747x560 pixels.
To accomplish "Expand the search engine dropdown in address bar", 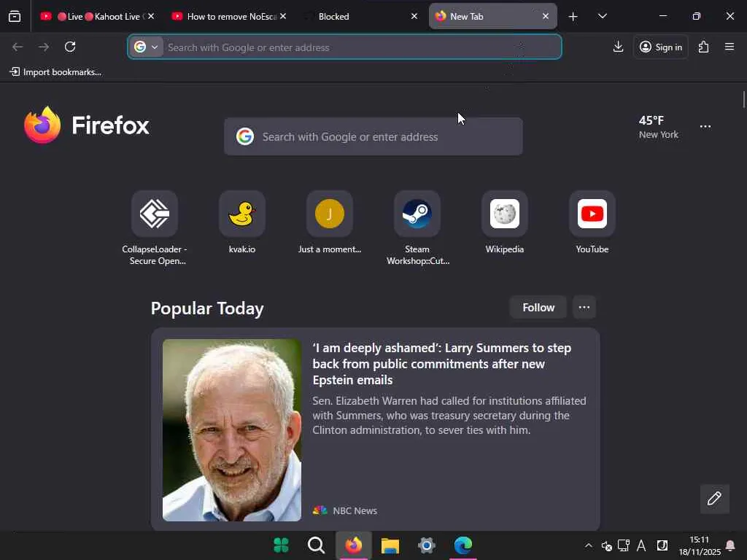I will 147,47.
